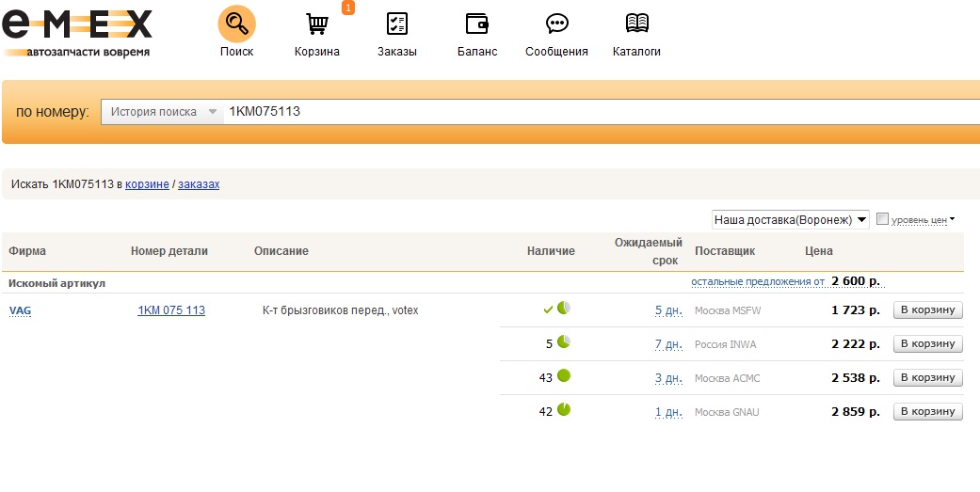Toggle the уровень цен checkbox
The image size is (980, 492).
[882, 218]
